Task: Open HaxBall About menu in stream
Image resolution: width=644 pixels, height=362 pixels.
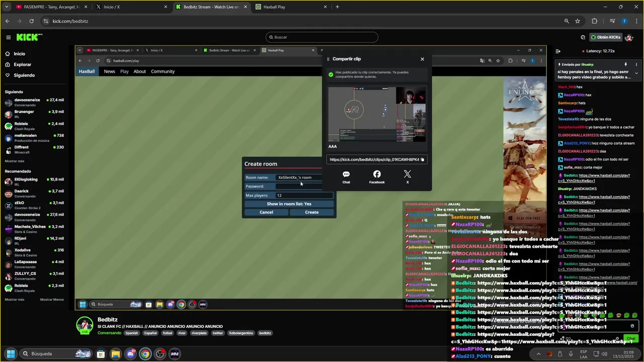Action: [139, 71]
